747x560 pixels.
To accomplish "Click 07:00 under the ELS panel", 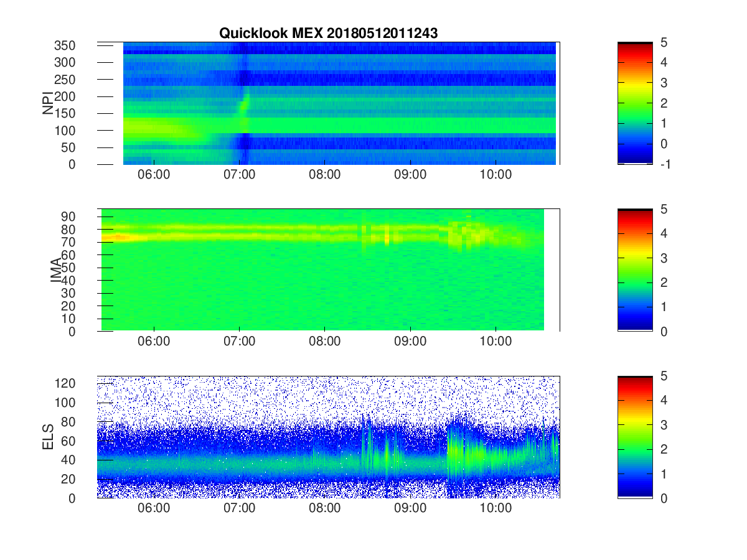I will pos(239,508).
